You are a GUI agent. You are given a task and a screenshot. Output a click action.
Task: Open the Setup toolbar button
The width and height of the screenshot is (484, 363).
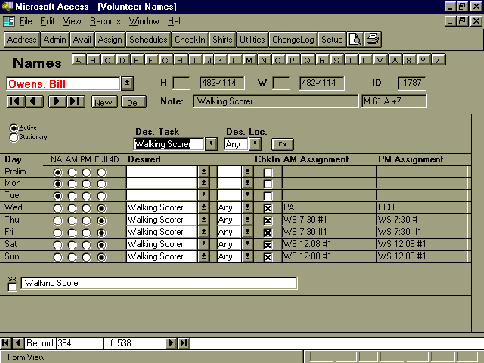click(x=332, y=40)
